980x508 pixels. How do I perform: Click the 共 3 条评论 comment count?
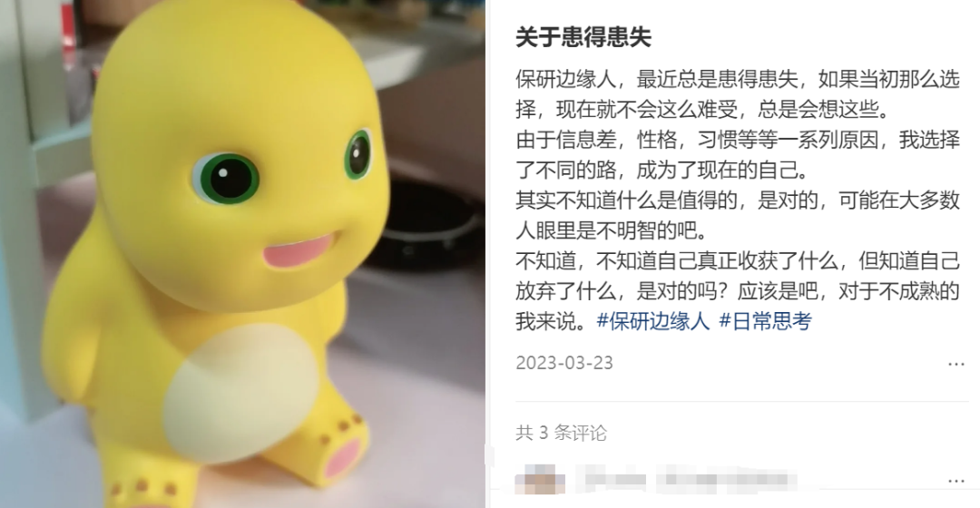point(562,433)
